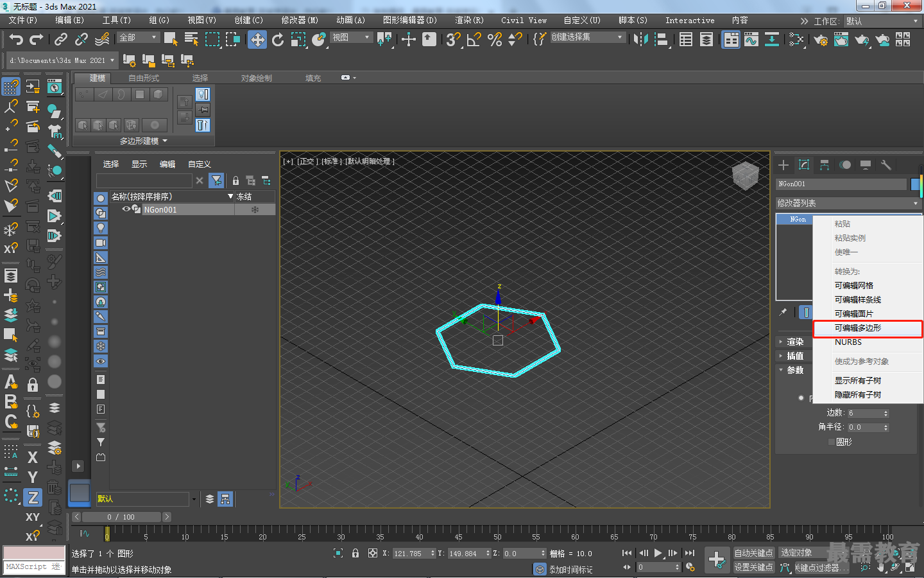
Task: Open the 渲染(R) menu
Action: click(469, 21)
